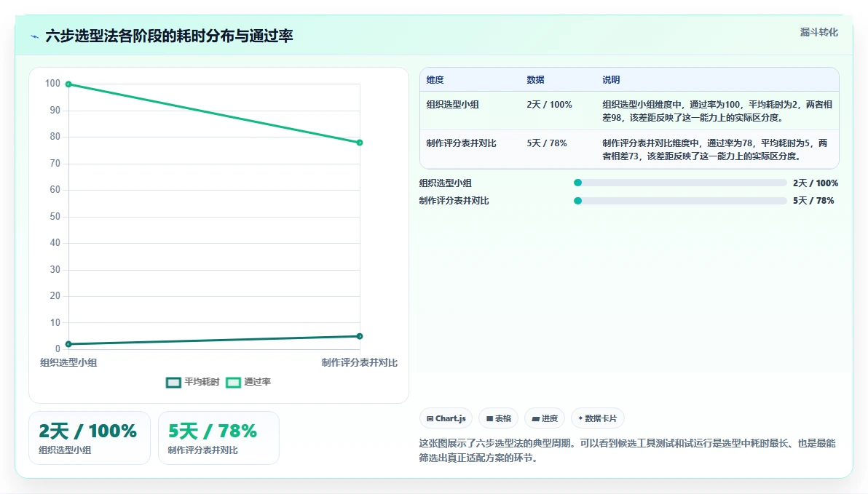Viewport: 868px width, 494px height.
Task: Click the 平均耗时 point at 组织选型小组
Action: 68,344
